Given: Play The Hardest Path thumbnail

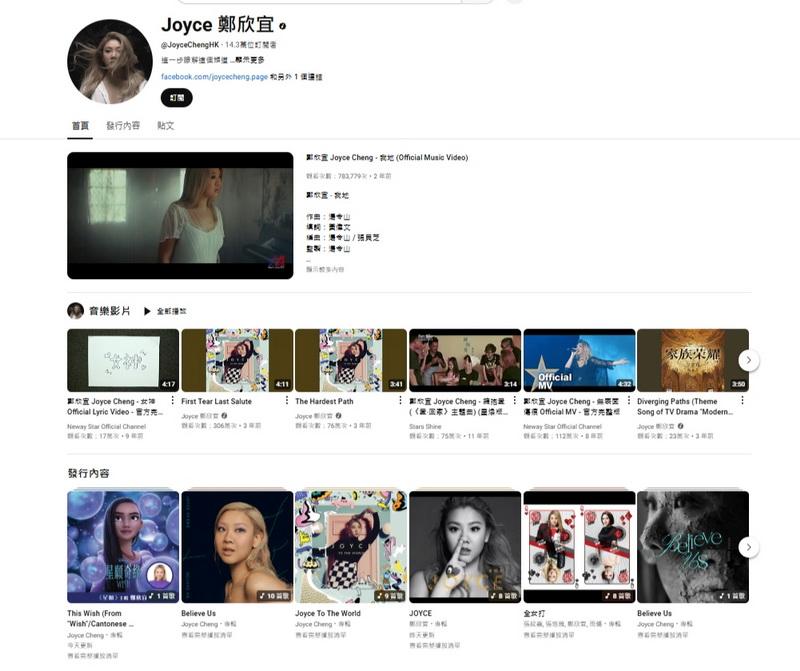Looking at the screenshot, I should point(351,360).
